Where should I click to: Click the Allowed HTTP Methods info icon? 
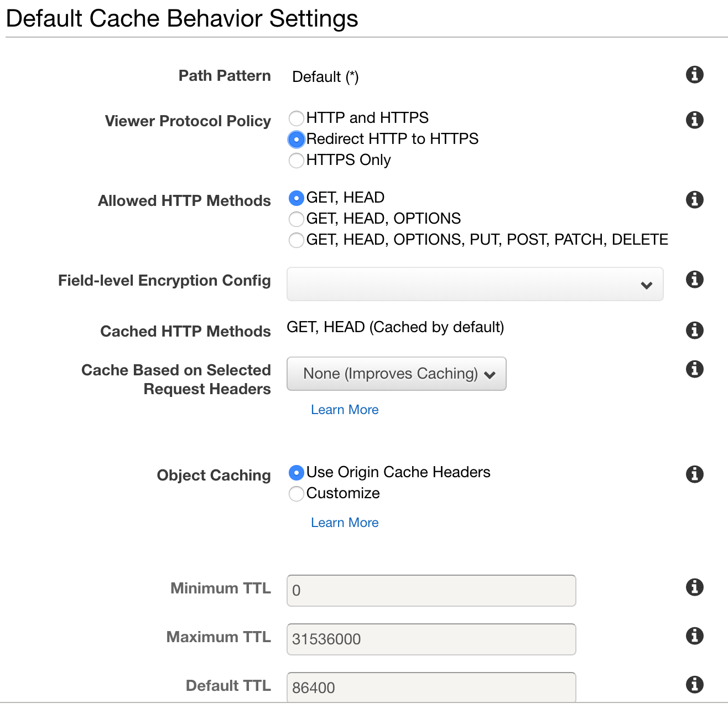[694, 200]
